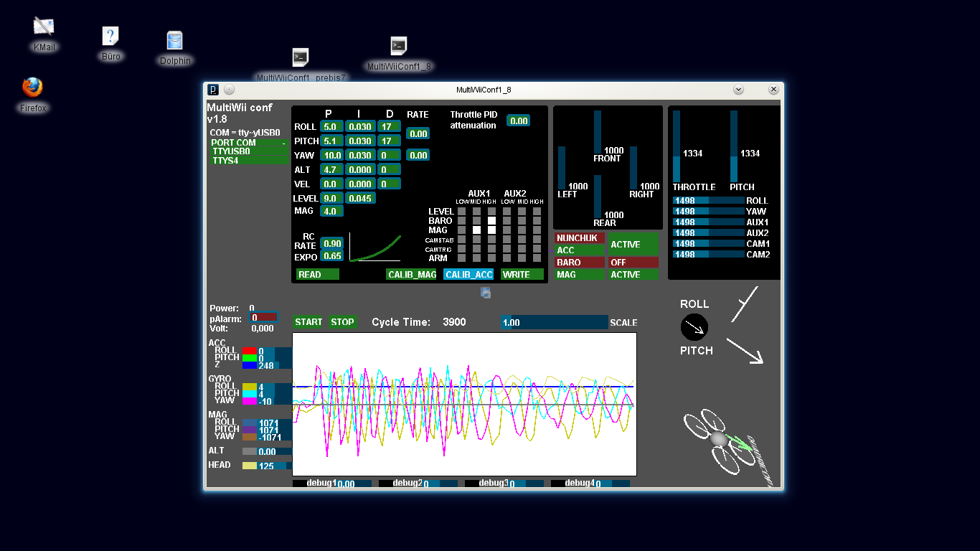
Task: Enable LEVEL on AUX2 MID
Action: coord(522,212)
